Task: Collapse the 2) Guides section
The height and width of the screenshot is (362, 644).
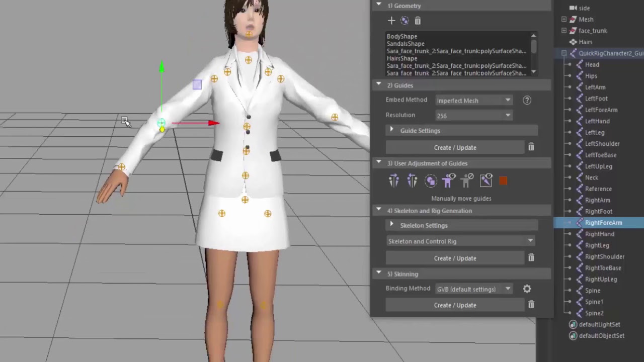Action: (379, 85)
